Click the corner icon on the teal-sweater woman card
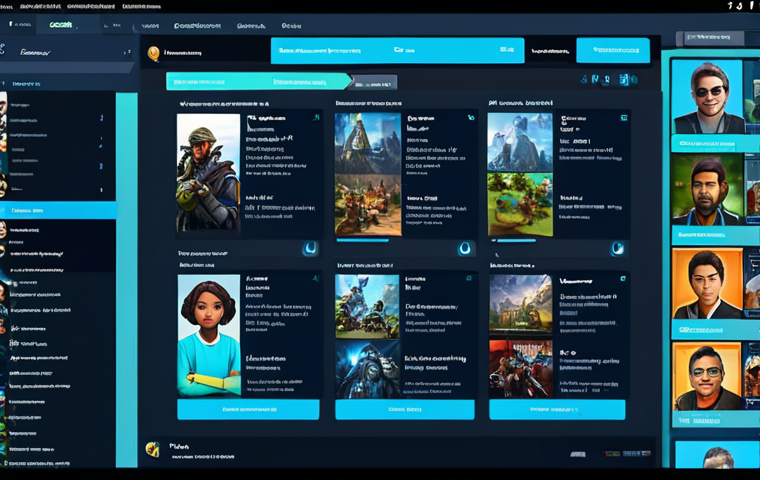The image size is (760, 480). (x=316, y=278)
